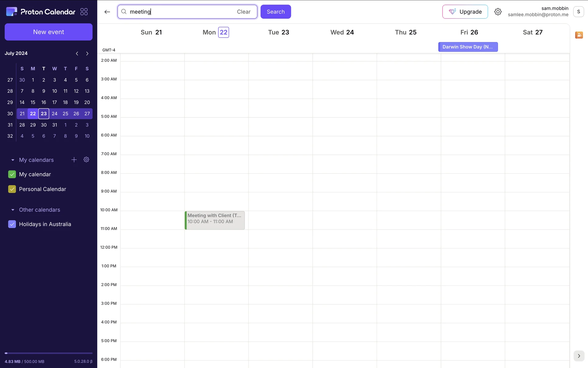Open contacts icon in right side panel
588x368 pixels.
[x=579, y=35]
